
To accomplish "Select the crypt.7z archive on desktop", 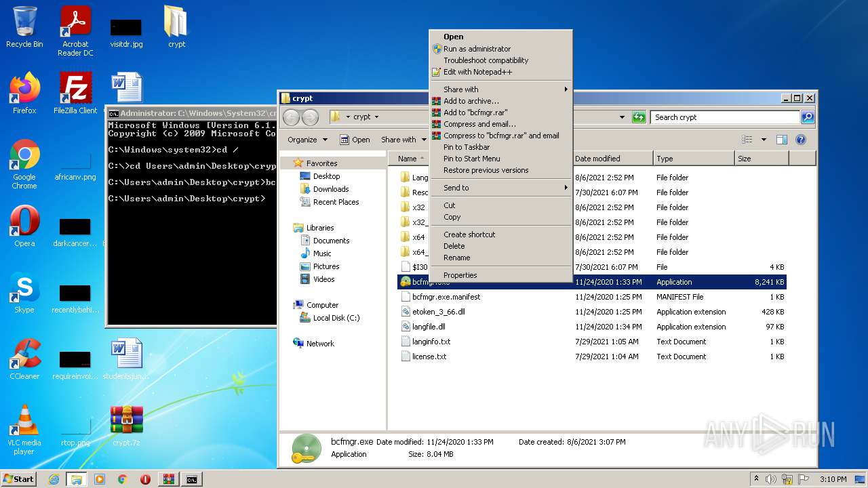I will pos(126,426).
